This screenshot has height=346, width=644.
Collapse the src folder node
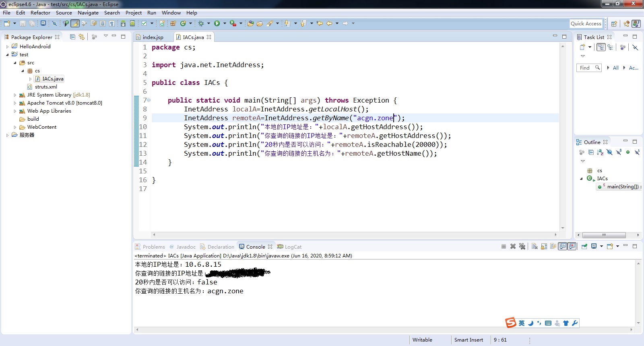15,63
